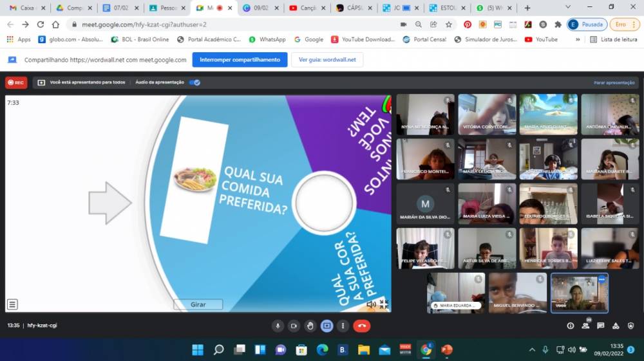Click the present screen button
The width and height of the screenshot is (644, 361).
coord(327,326)
